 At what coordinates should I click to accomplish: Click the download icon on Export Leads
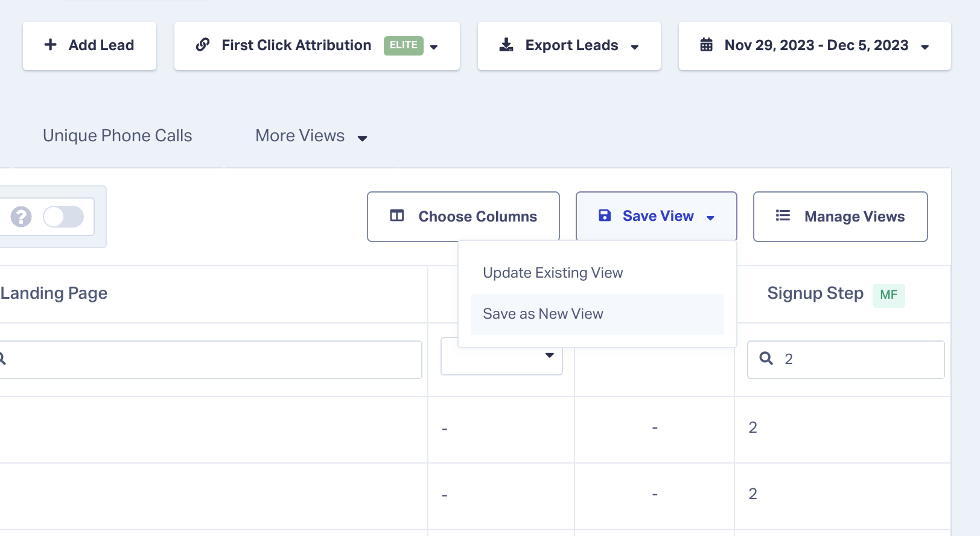[506, 44]
